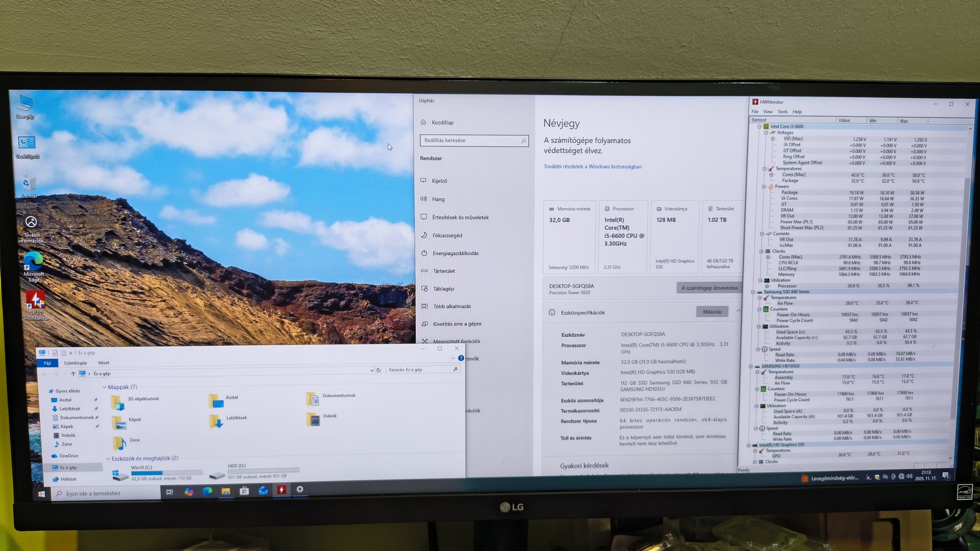Open Task View from the taskbar
Viewport: 980px width, 551px height.
pos(170,492)
